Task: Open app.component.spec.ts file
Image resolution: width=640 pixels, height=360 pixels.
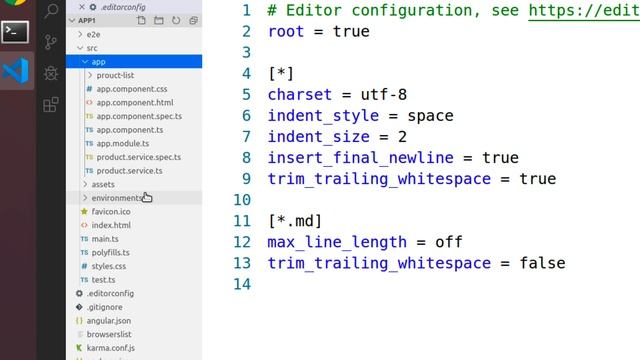Action: [x=139, y=116]
